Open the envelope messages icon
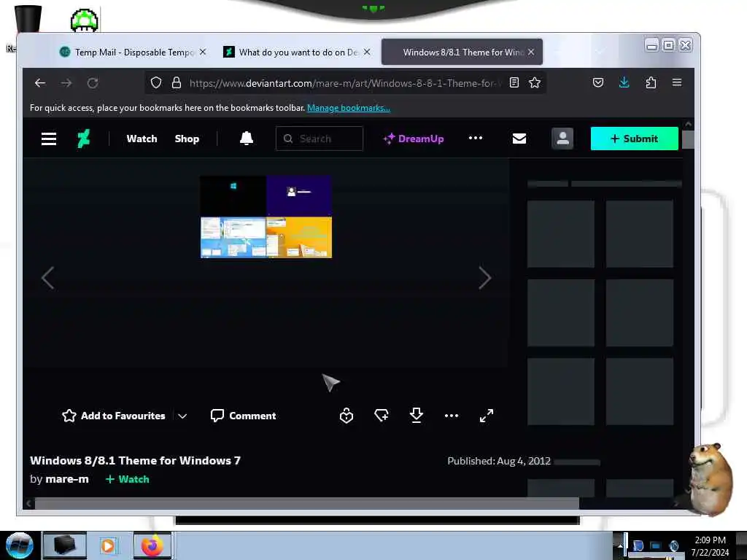 click(519, 139)
